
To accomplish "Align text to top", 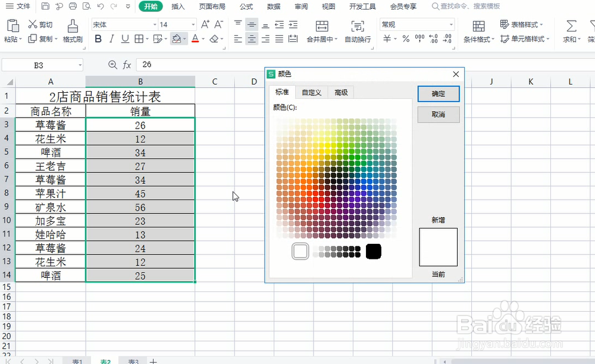I will pyautogui.click(x=238, y=24).
